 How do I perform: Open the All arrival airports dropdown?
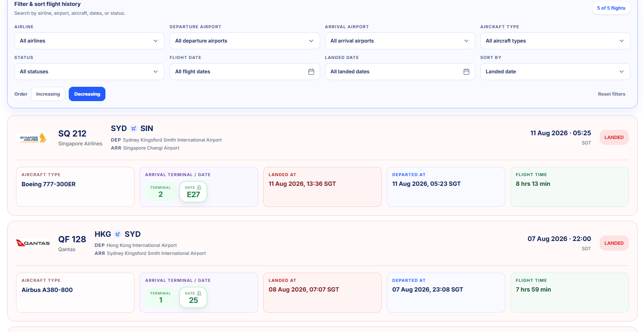[400, 41]
